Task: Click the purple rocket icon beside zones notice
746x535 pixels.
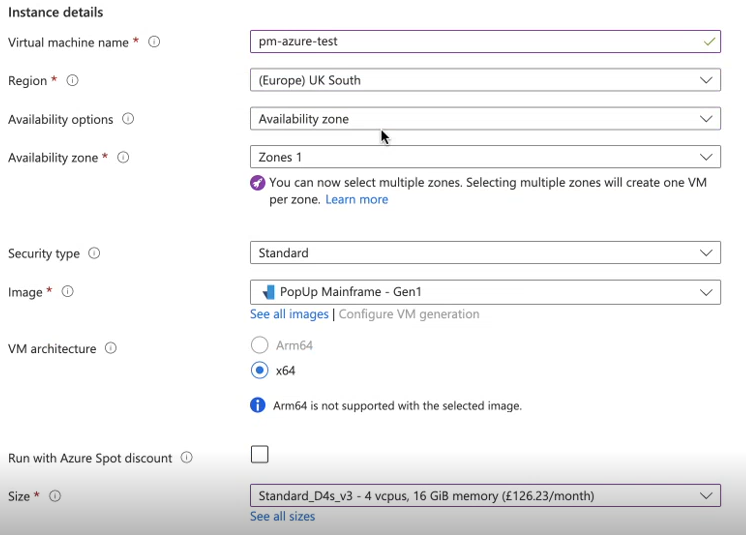Action: (257, 183)
